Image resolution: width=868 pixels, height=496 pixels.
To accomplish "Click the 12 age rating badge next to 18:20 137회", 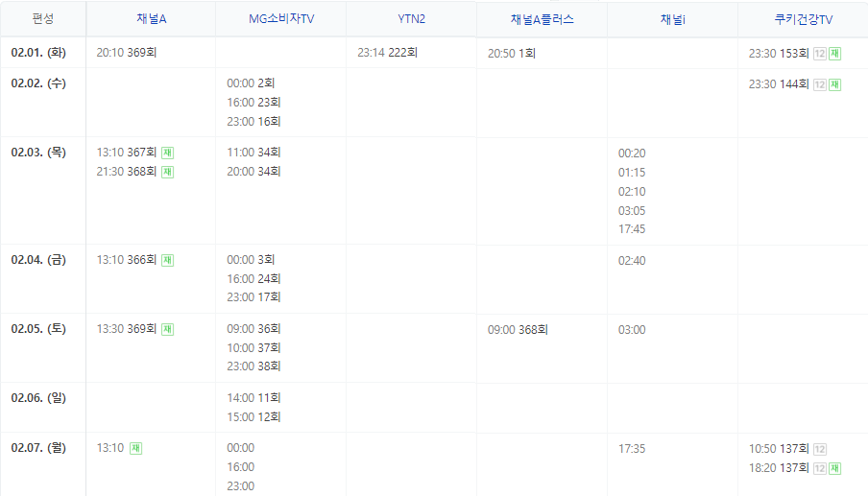I will [x=820, y=468].
